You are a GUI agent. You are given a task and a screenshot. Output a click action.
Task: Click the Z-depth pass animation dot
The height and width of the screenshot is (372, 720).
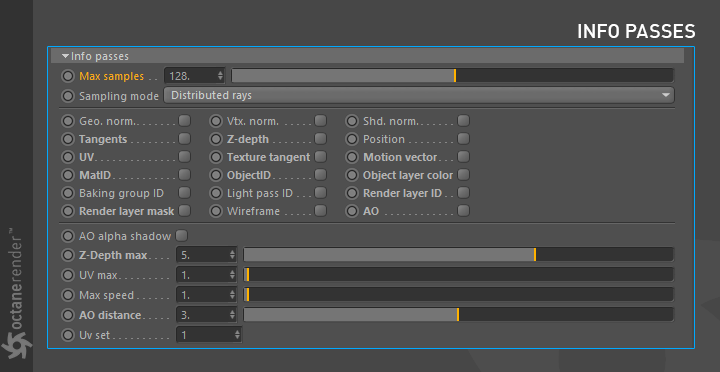coord(216,139)
